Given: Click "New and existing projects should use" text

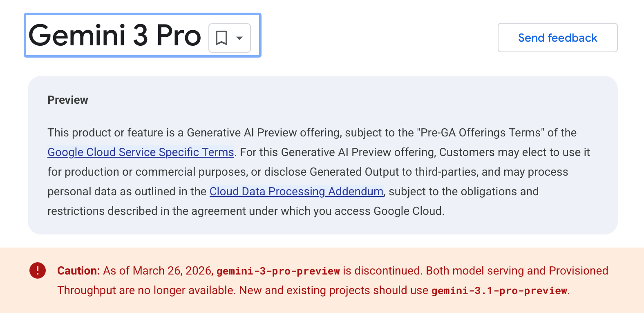Looking at the screenshot, I should (334, 290).
